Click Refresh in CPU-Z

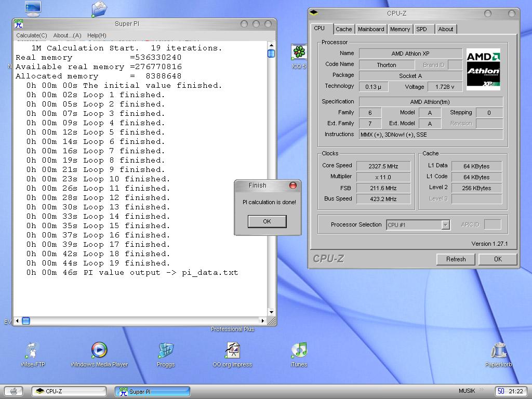tap(456, 259)
